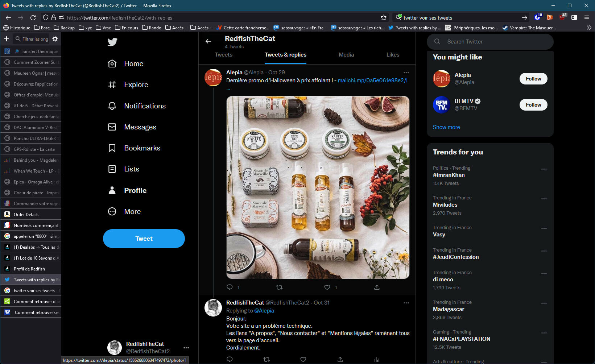Switch to the Order Details tab
595x364 pixels.
31,214
